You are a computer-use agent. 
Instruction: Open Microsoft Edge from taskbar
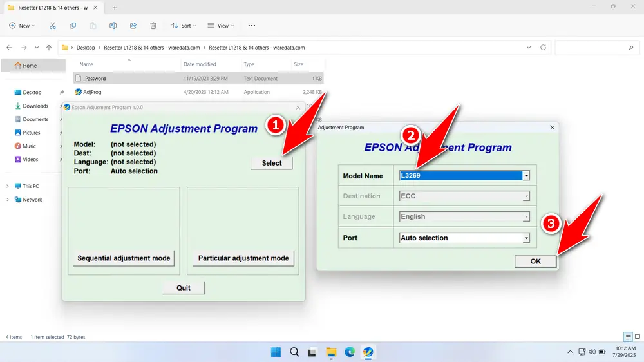pos(350,352)
